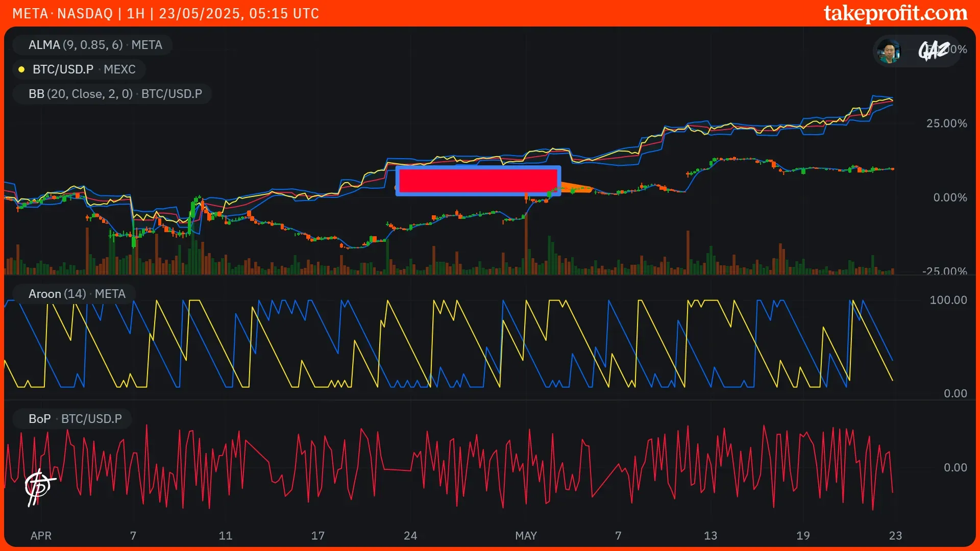The height and width of the screenshot is (551, 980).
Task: Click the QAZ signature logo
Action: tap(934, 51)
